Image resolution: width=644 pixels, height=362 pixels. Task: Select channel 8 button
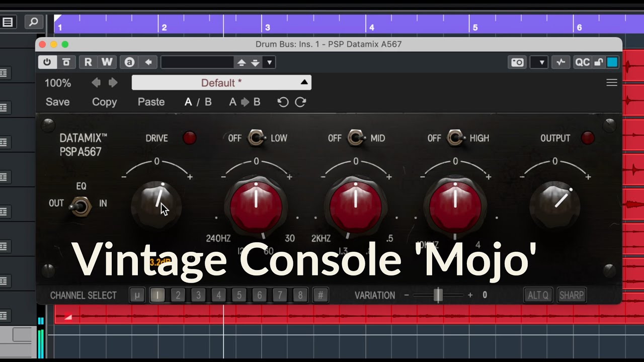300,295
